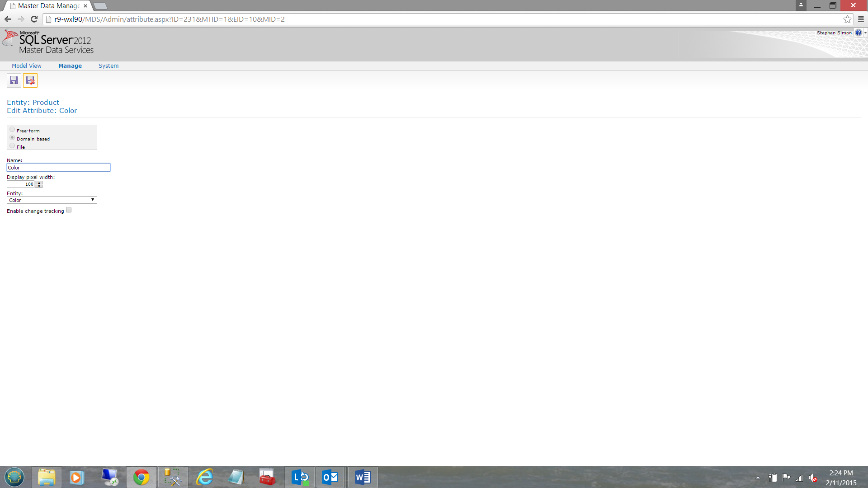Screen dimensions: 868x488
Task: Reload the page with refresh icon
Action: tap(34, 19)
